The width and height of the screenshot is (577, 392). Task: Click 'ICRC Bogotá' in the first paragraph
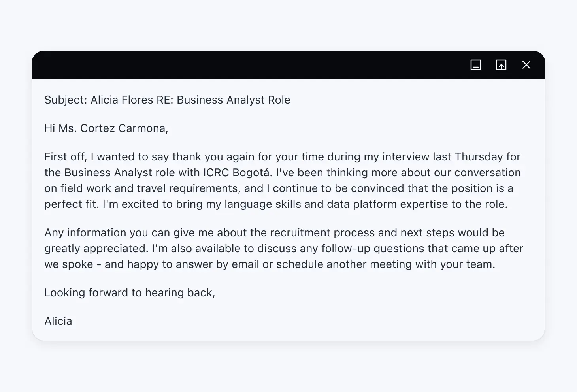[x=238, y=173]
